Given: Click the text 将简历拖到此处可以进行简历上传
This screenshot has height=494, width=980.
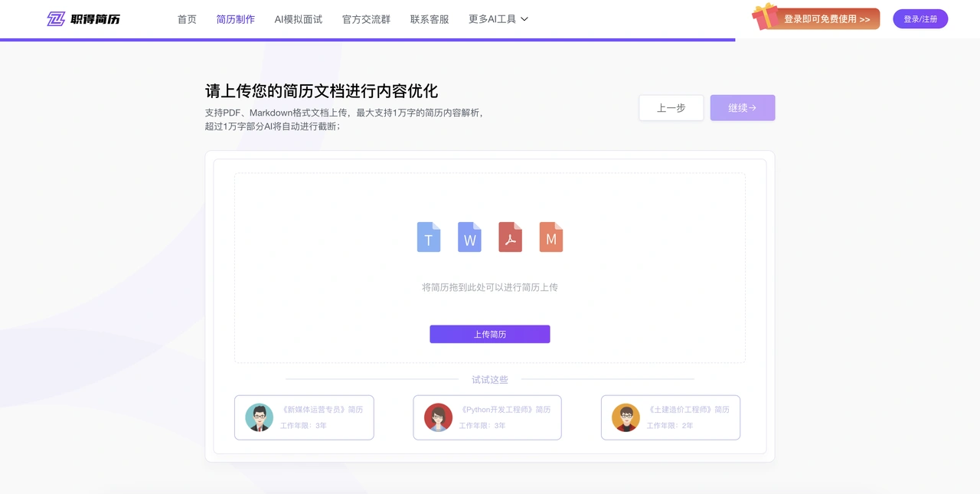Looking at the screenshot, I should (490, 287).
